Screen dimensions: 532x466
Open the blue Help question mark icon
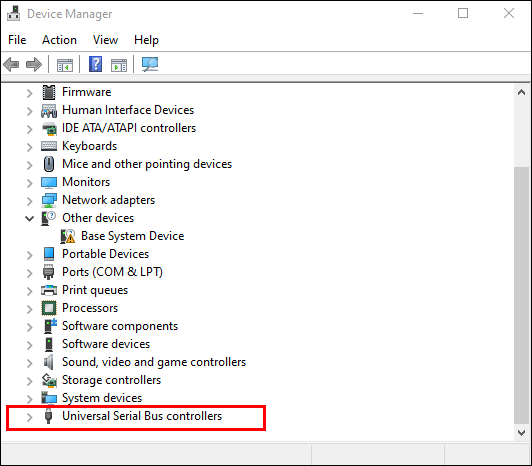96,64
